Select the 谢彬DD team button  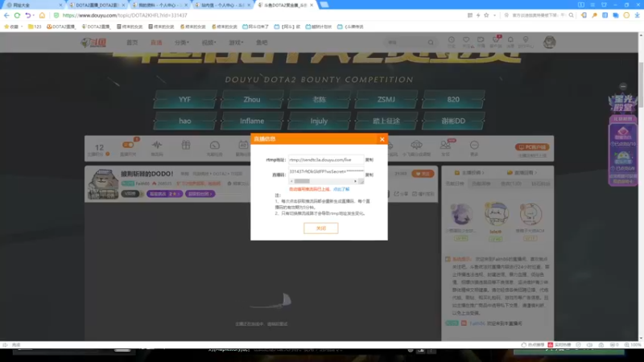point(453,121)
